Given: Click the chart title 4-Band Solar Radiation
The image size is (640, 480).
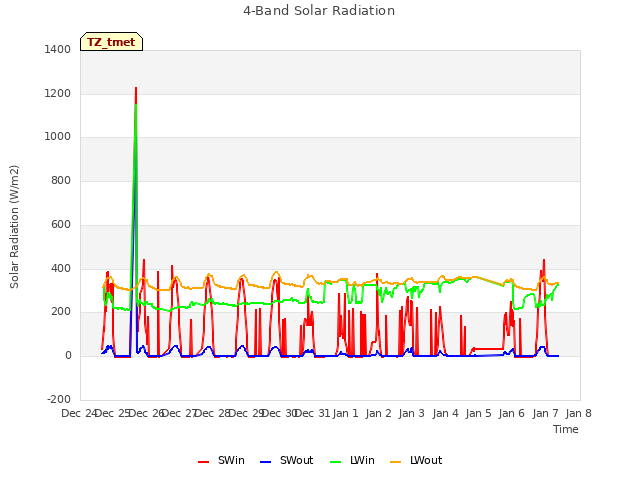Looking at the screenshot, I should click(x=319, y=11).
